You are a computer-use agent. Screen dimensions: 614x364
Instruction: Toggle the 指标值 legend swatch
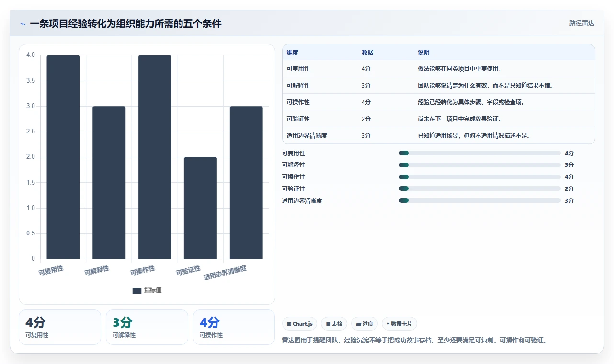[137, 290]
